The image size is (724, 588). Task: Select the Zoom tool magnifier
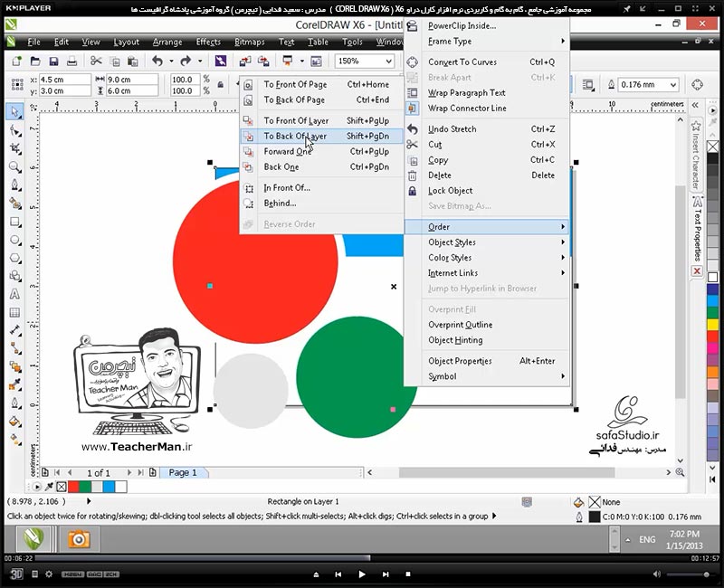coord(15,167)
